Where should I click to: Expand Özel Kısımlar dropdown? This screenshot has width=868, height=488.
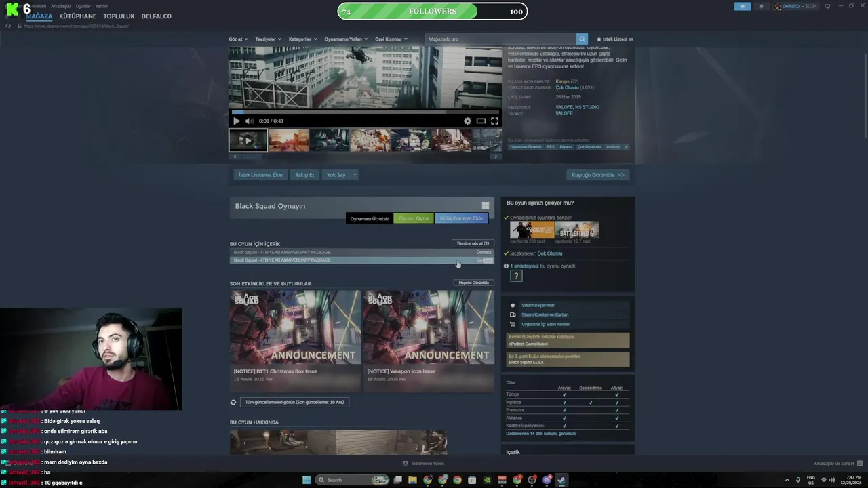click(x=391, y=39)
